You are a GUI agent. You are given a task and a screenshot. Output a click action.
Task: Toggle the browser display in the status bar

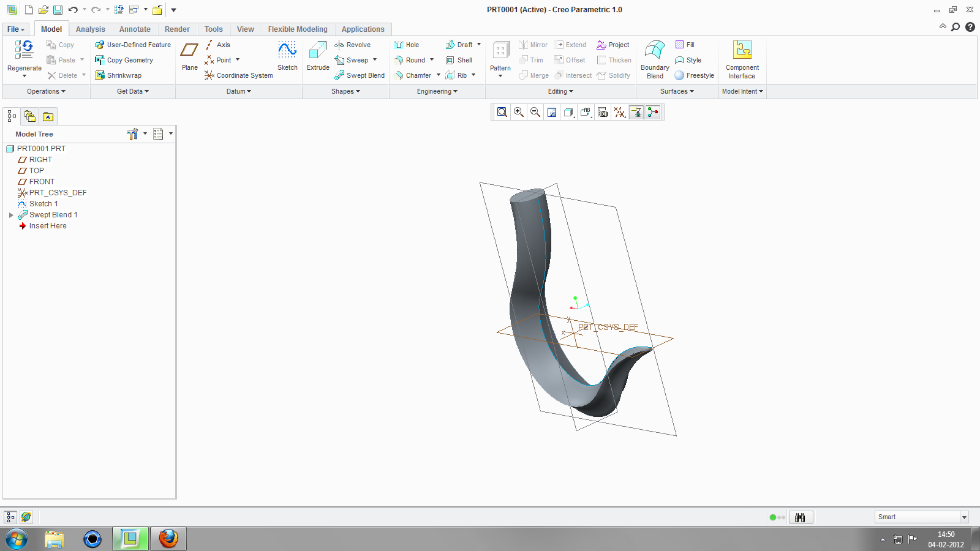tap(26, 517)
